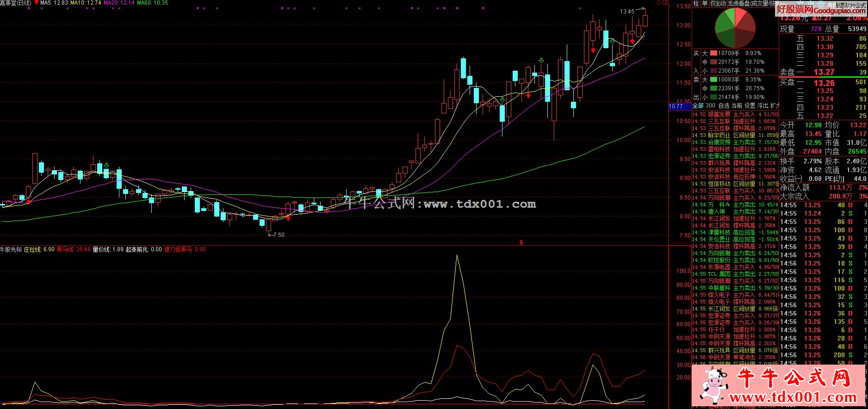Click the 恒信移动 区间放量 alert row
Screen dimensions: 868x409
tap(735, 184)
